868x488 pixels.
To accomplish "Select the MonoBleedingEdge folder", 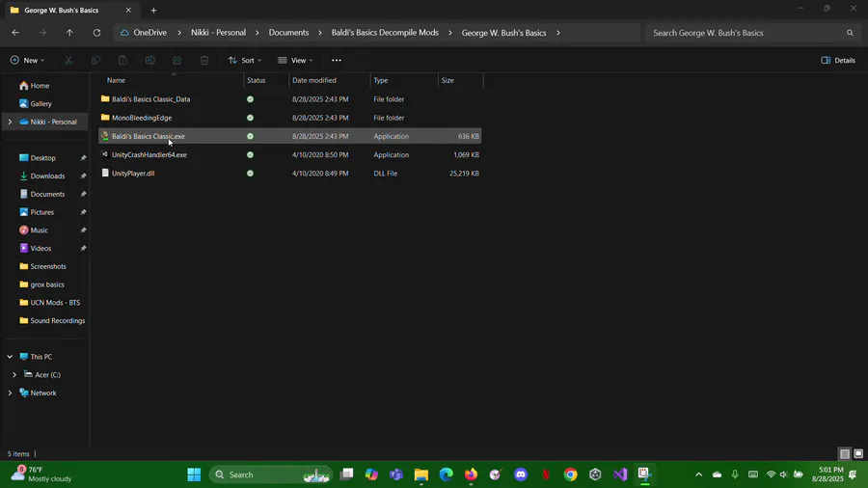I will 289,118.
